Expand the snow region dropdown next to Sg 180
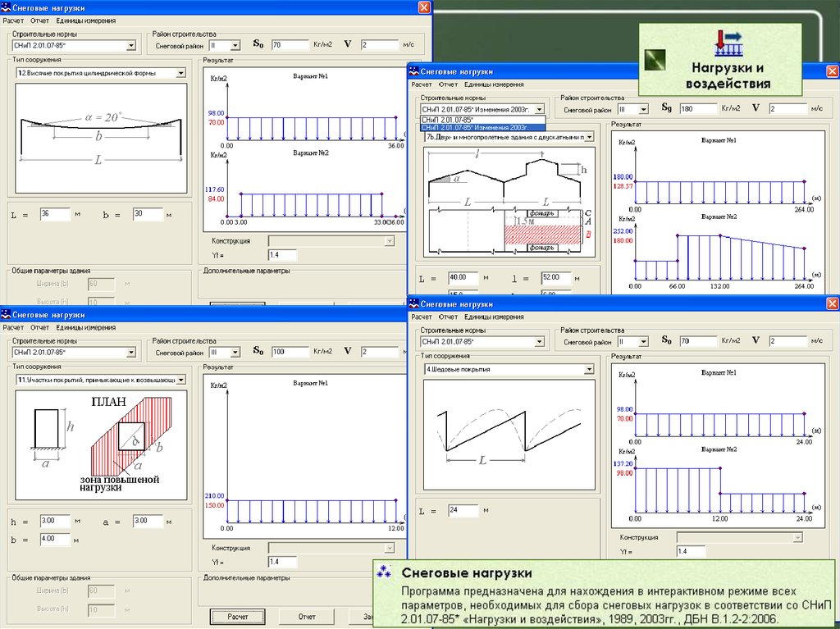 click(x=644, y=108)
